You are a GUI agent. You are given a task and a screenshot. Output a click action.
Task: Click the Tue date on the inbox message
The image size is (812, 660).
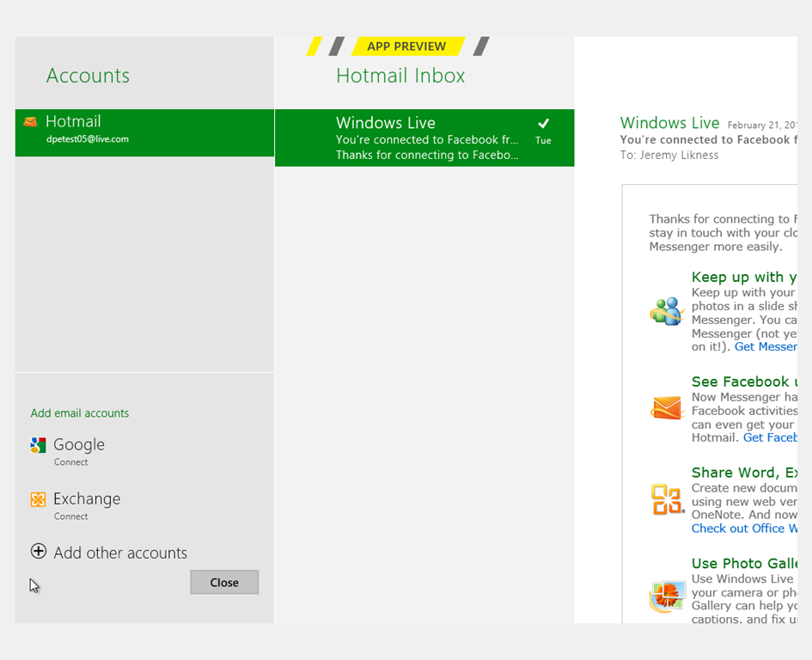(543, 140)
